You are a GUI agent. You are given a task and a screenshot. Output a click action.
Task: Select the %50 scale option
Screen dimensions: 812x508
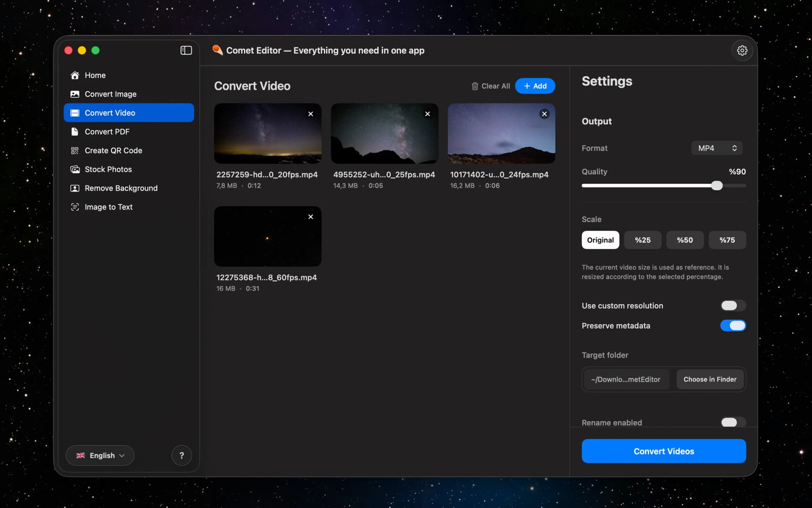(685, 240)
